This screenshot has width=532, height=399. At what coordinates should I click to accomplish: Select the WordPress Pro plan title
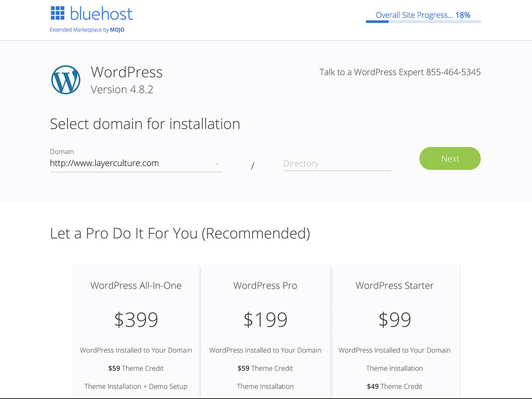click(265, 285)
